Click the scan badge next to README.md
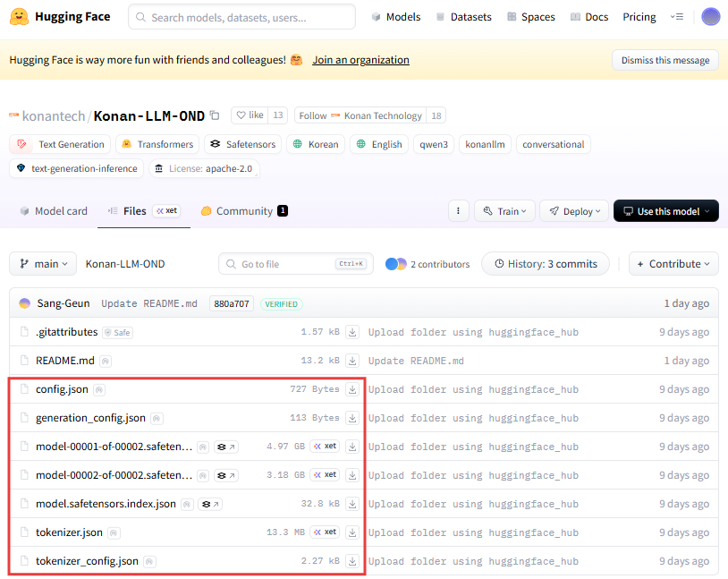 [106, 361]
